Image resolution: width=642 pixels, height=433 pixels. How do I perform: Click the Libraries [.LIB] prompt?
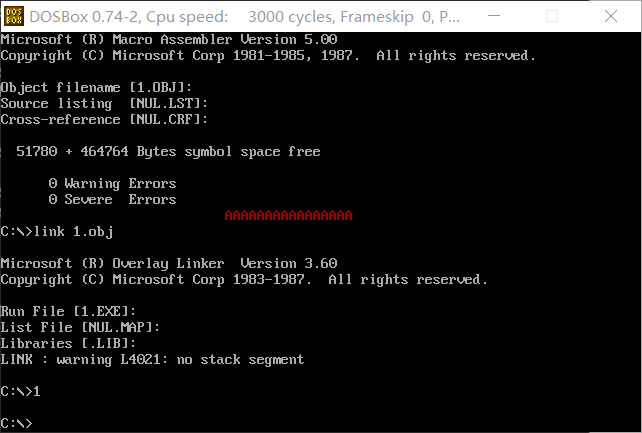click(68, 343)
